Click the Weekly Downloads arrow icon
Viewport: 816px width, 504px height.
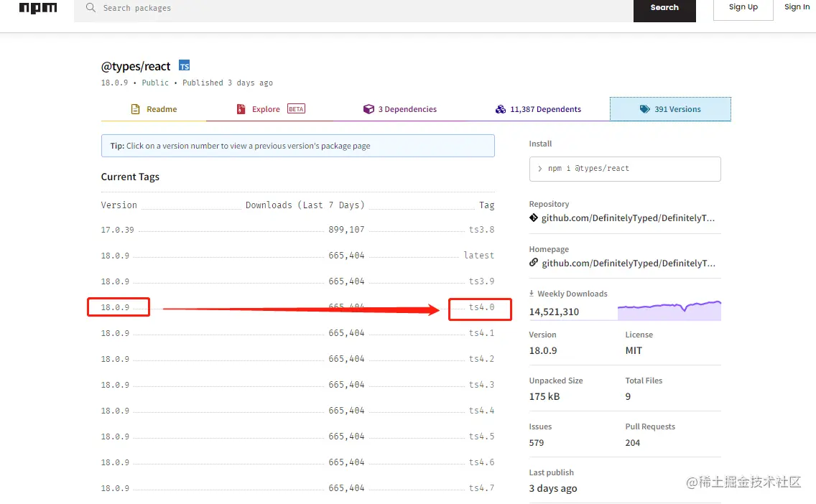pyautogui.click(x=532, y=294)
